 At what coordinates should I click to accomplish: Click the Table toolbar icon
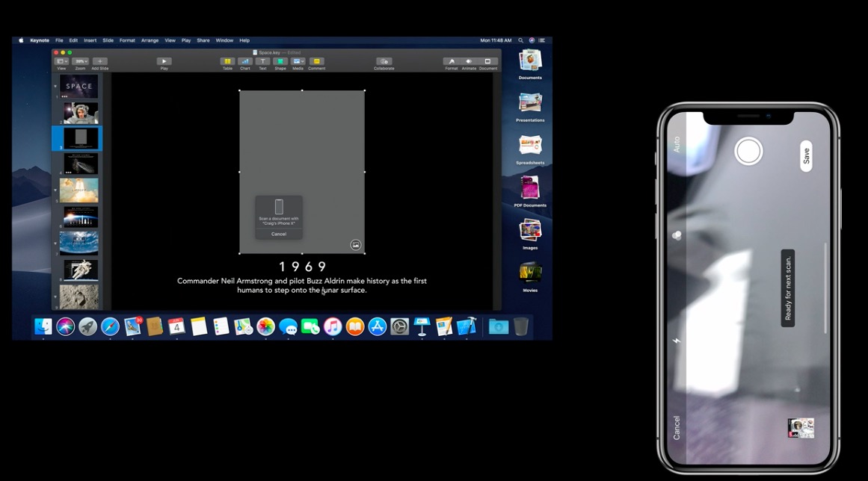pyautogui.click(x=227, y=61)
